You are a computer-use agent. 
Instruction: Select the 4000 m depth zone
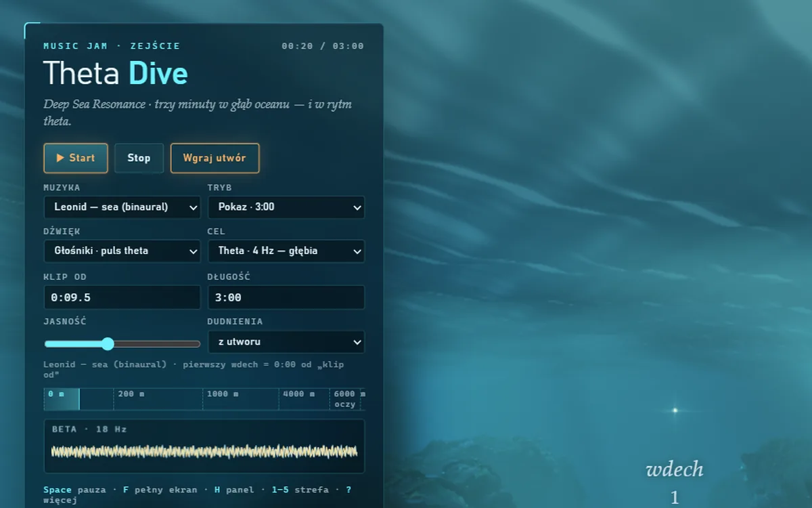coord(303,399)
